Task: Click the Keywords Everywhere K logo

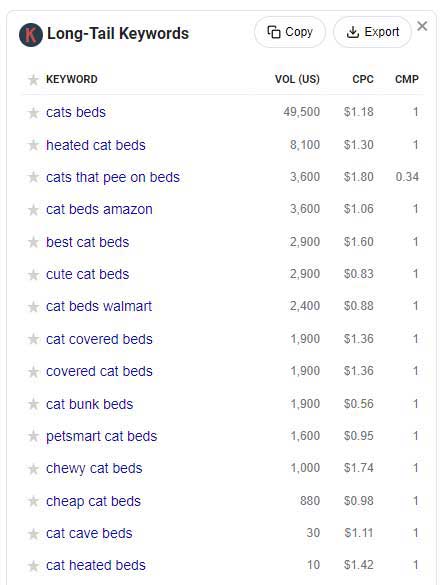Action: (x=31, y=35)
